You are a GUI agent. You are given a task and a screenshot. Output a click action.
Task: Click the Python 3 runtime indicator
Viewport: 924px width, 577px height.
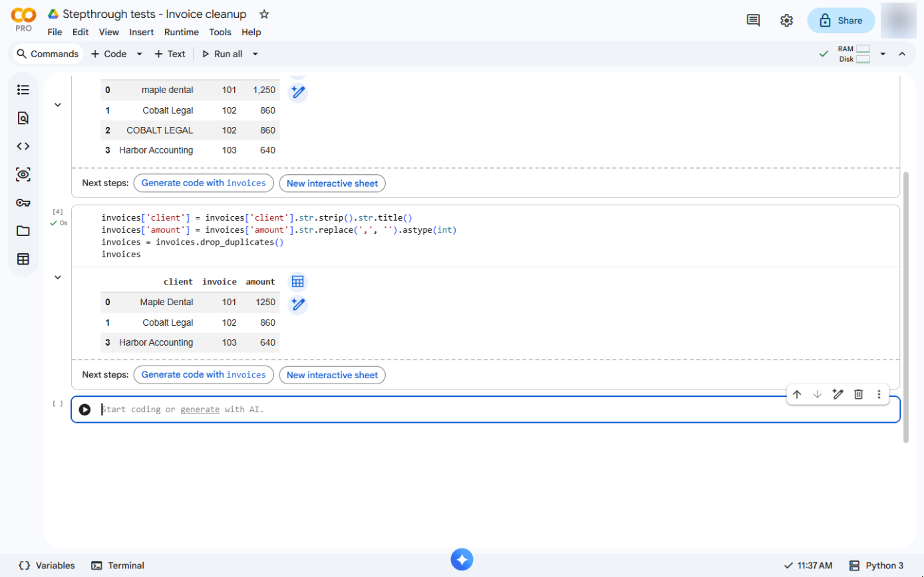[877, 566]
